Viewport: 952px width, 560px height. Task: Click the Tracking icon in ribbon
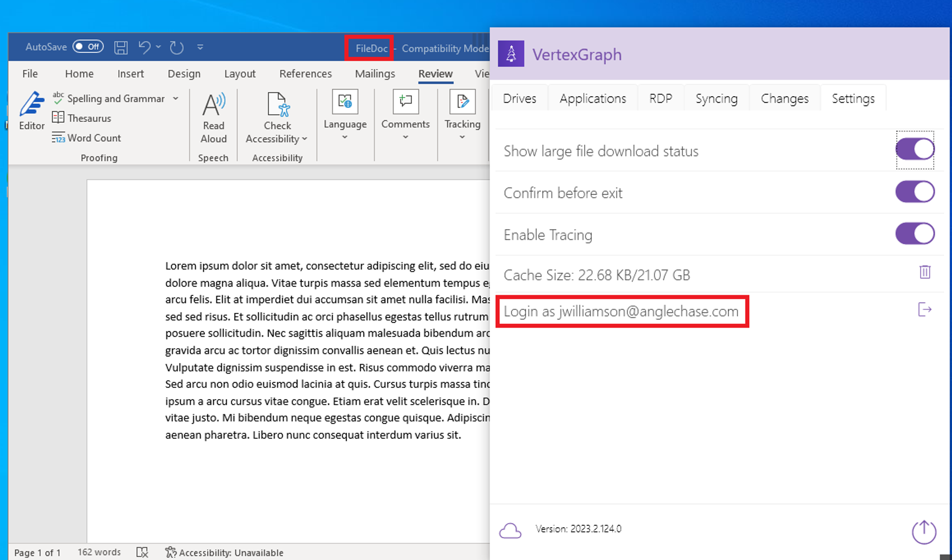[x=462, y=101]
